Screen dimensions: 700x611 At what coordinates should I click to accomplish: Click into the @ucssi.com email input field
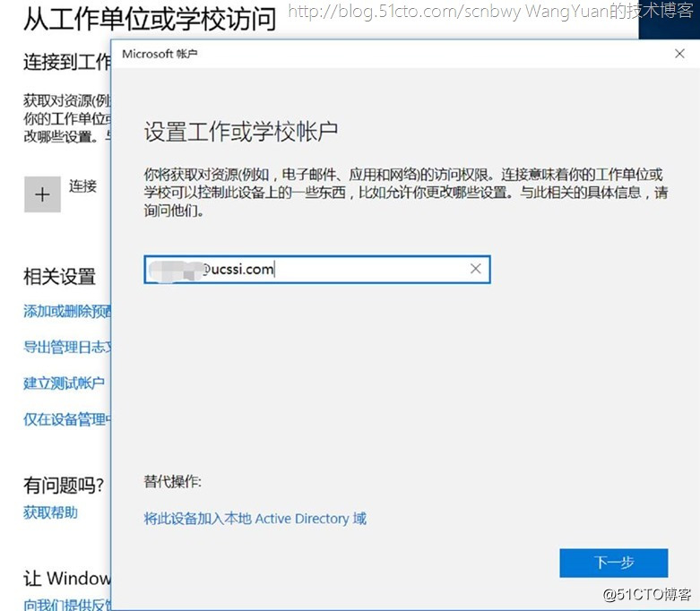pos(317,269)
